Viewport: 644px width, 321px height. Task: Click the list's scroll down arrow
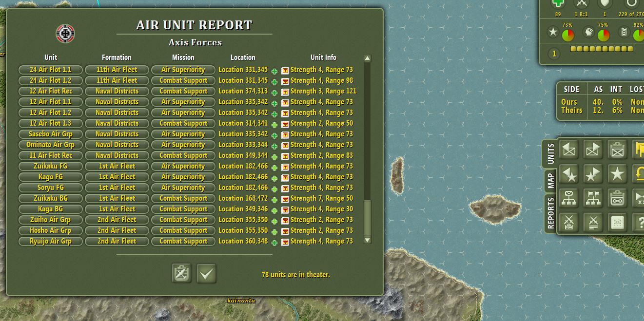coord(368,240)
